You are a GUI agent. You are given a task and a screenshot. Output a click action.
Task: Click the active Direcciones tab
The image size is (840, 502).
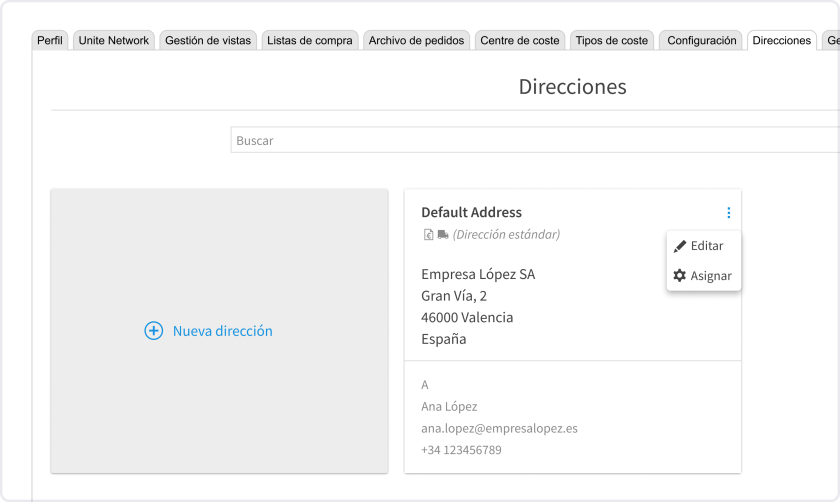click(781, 41)
